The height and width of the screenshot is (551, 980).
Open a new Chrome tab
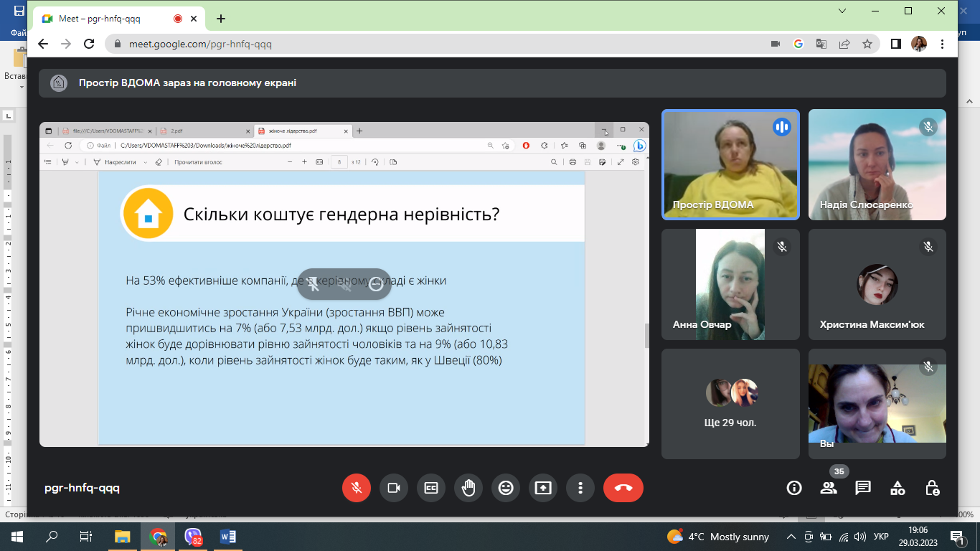pyautogui.click(x=221, y=19)
